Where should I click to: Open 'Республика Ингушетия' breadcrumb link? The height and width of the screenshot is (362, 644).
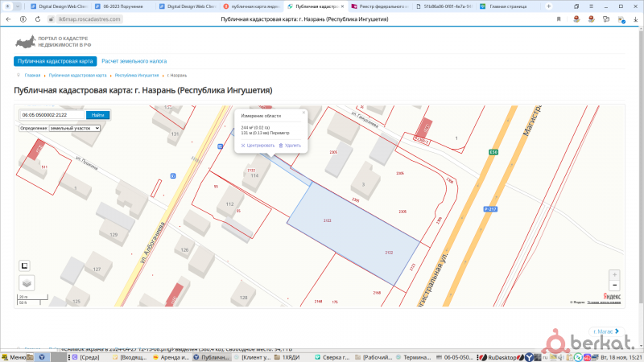tap(136, 75)
